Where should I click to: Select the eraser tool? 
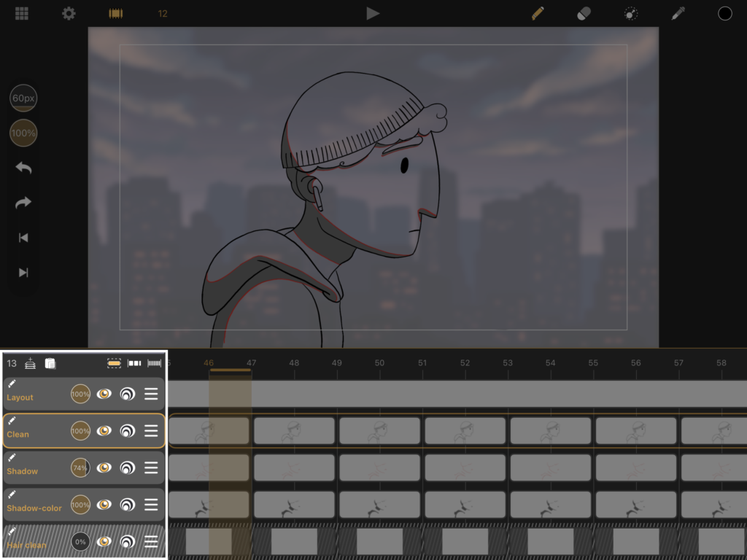[x=584, y=13]
